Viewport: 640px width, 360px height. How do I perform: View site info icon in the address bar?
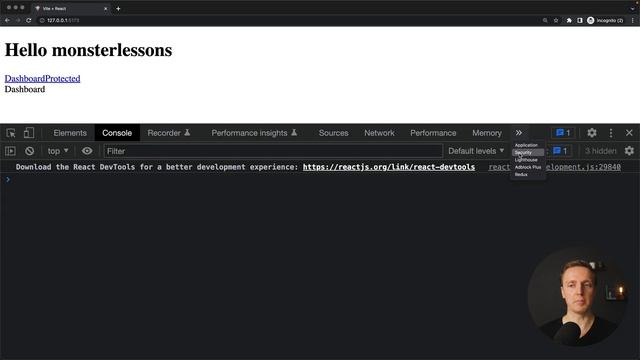tap(42, 20)
